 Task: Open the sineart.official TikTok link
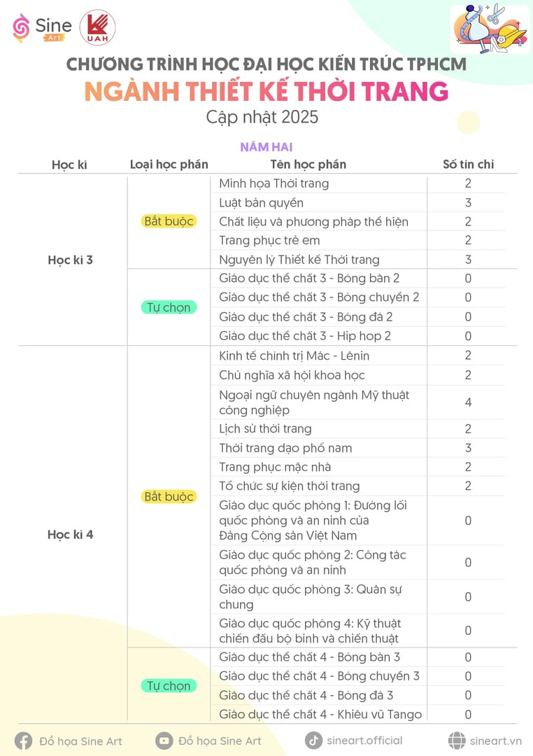pyautogui.click(x=364, y=741)
